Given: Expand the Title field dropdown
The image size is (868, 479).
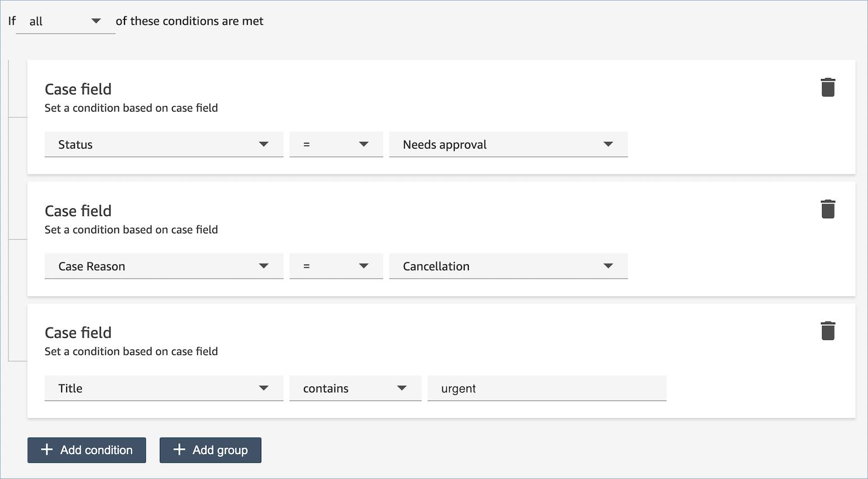Looking at the screenshot, I should click(164, 388).
